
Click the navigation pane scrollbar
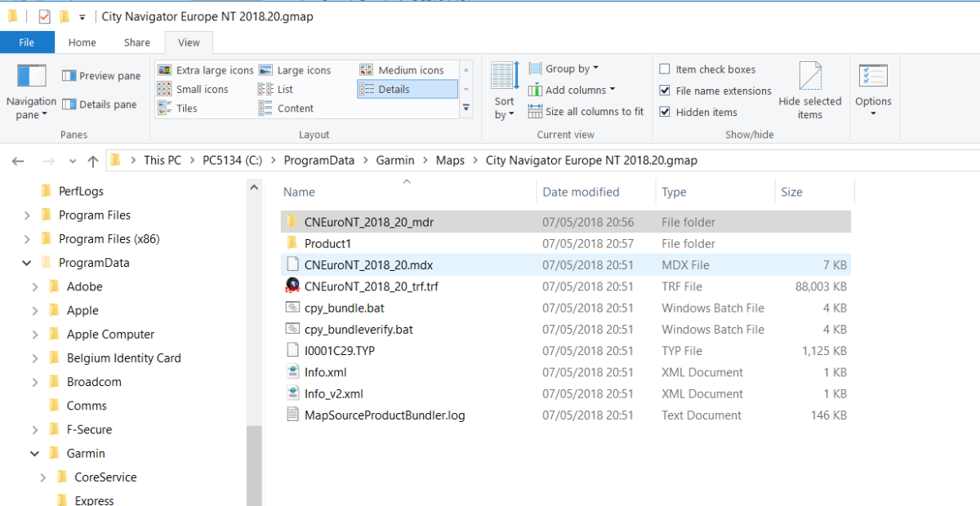[x=254, y=465]
